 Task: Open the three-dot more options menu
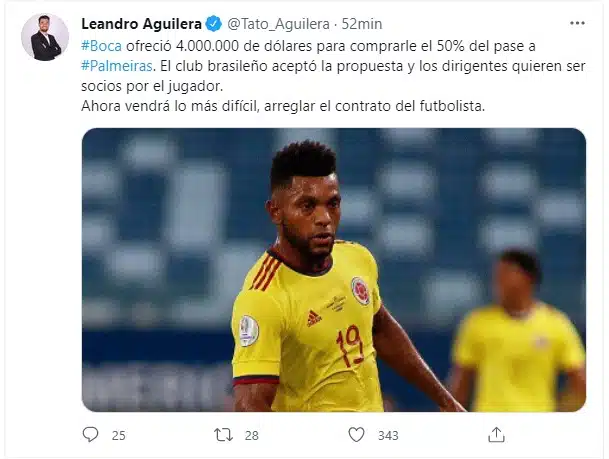(577, 23)
